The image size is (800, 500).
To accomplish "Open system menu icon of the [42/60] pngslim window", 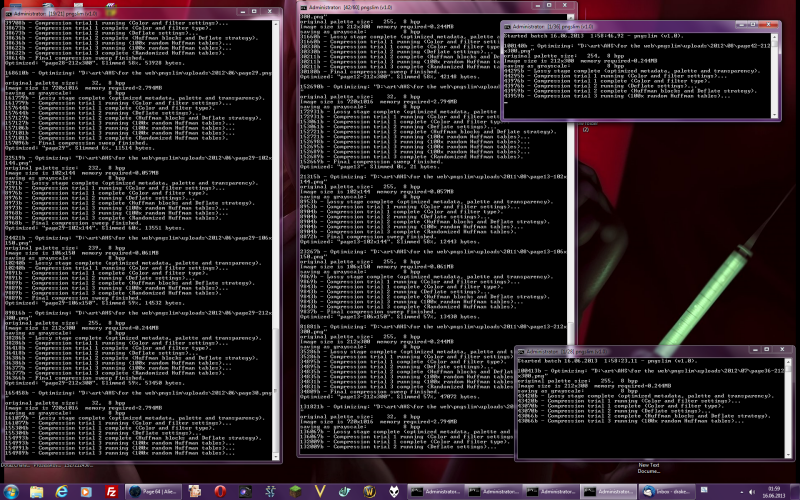I will point(304,8).
